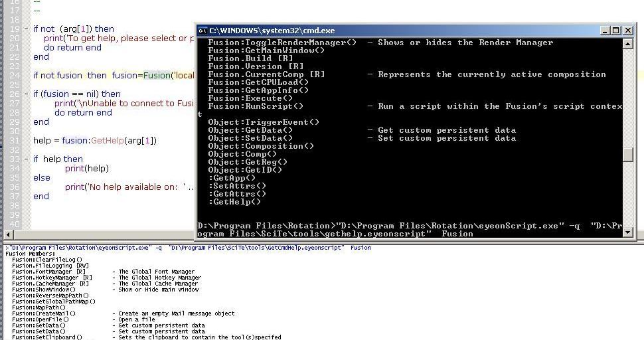
Task: Click the editor horizontal scroll left arrow
Action: (8, 235)
